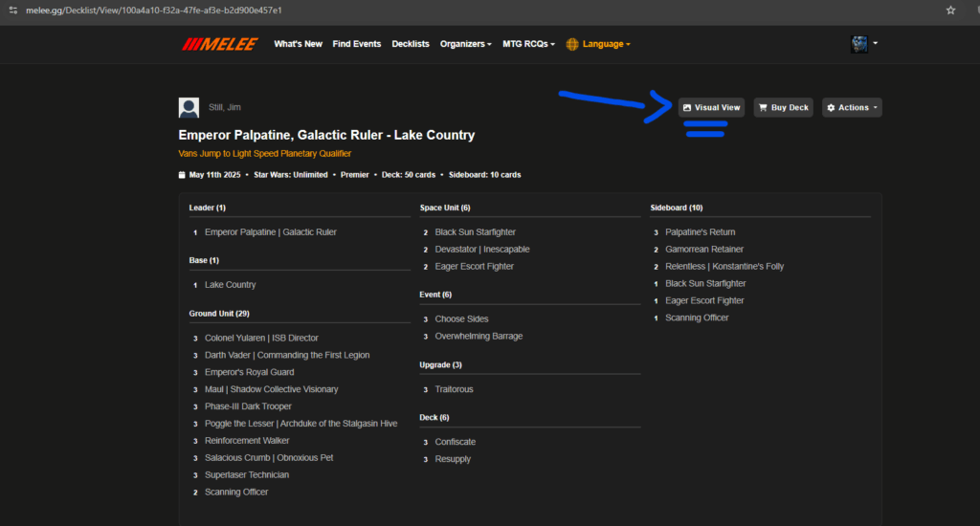
Task: Open Scanning Officer in Ground Unit list
Action: tap(236, 493)
